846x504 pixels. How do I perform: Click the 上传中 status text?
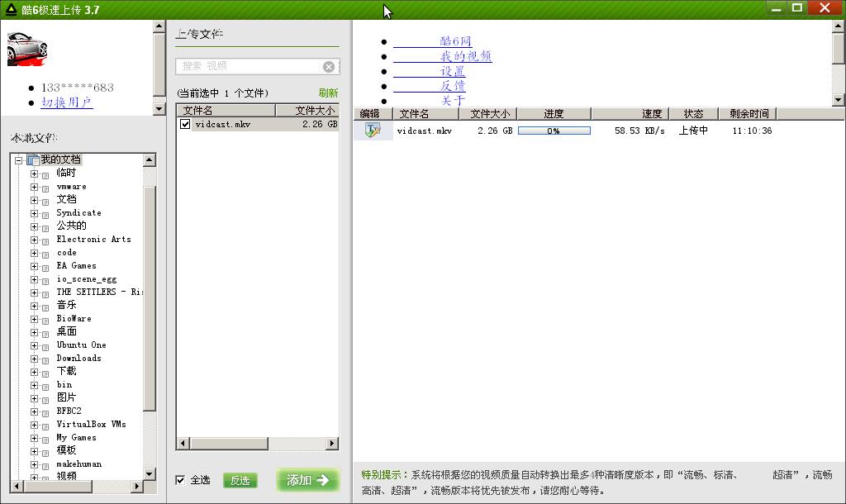[x=693, y=130]
